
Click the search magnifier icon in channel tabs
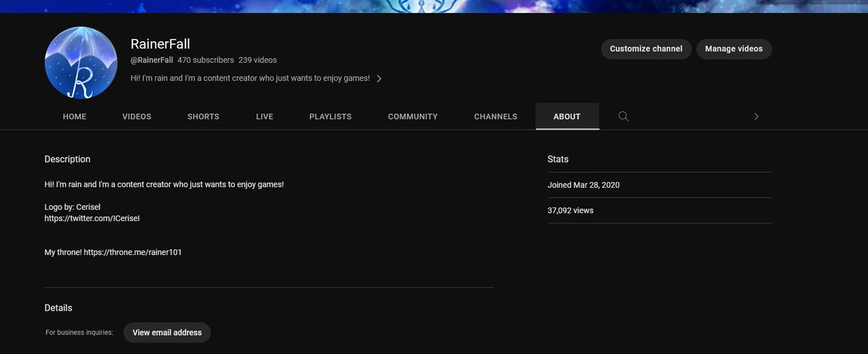coord(624,116)
